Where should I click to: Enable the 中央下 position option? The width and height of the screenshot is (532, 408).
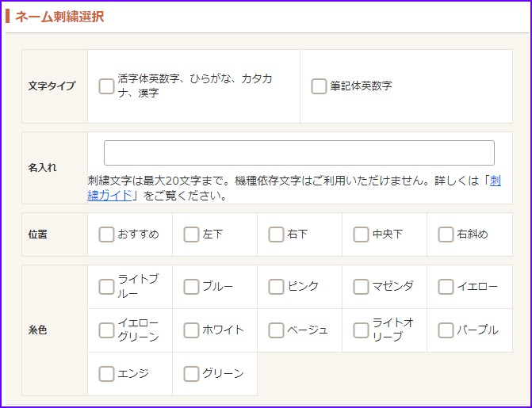click(361, 235)
